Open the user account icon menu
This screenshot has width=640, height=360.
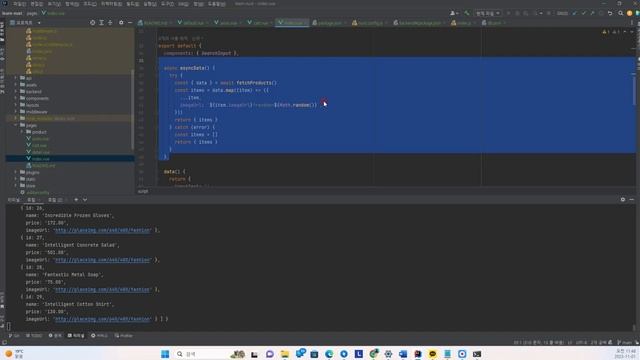click(453, 13)
